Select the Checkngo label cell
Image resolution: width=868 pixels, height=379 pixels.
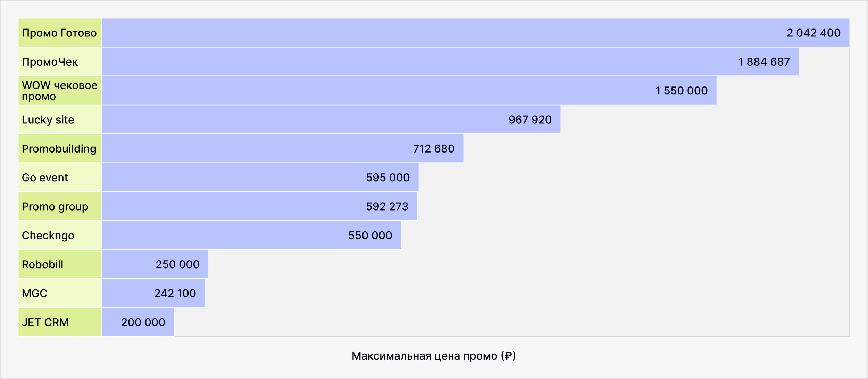(x=59, y=236)
